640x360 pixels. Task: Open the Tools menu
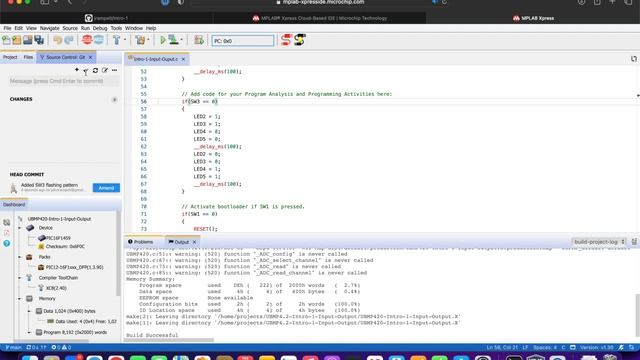click(x=116, y=28)
